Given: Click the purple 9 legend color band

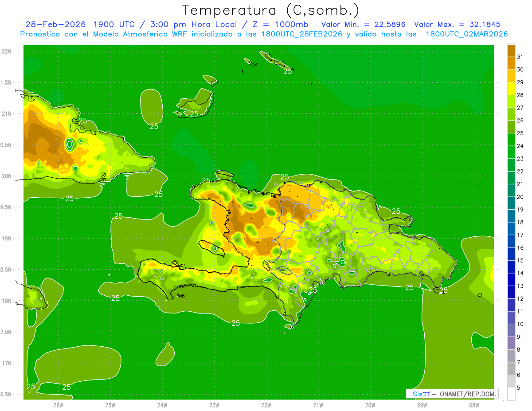Looking at the screenshot, I should [511, 331].
